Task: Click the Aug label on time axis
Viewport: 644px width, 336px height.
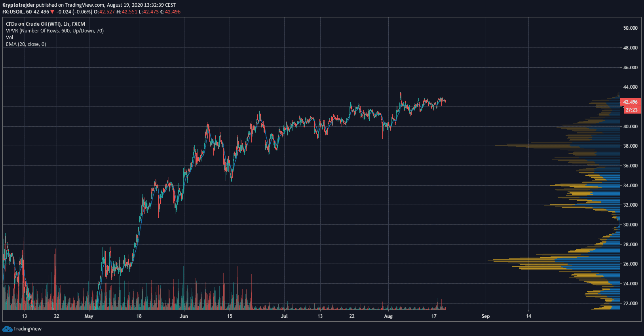Action: (x=388, y=316)
